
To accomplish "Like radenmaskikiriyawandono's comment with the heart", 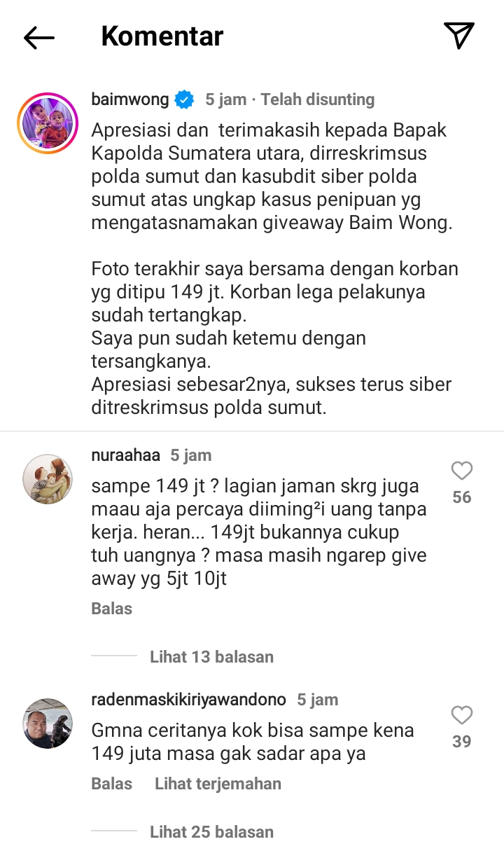I will point(462,715).
